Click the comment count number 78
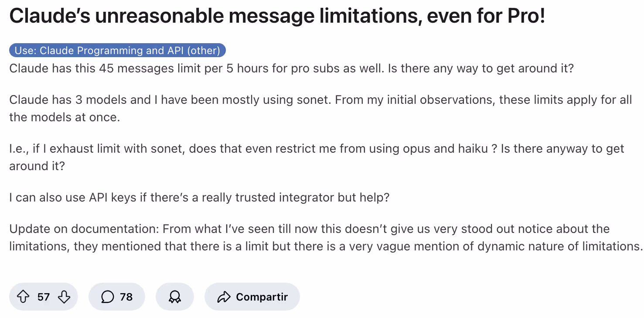This screenshot has height=318, width=644. pyautogui.click(x=126, y=297)
